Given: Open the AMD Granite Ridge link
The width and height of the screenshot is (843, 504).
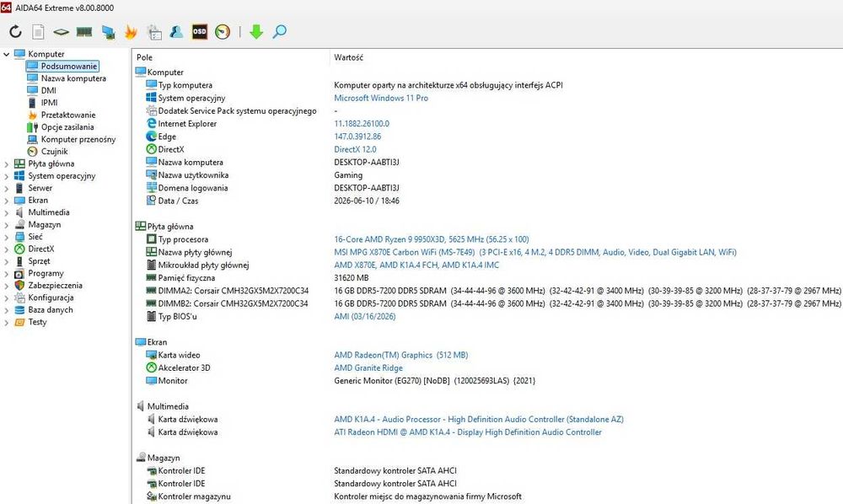Looking at the screenshot, I should (368, 368).
